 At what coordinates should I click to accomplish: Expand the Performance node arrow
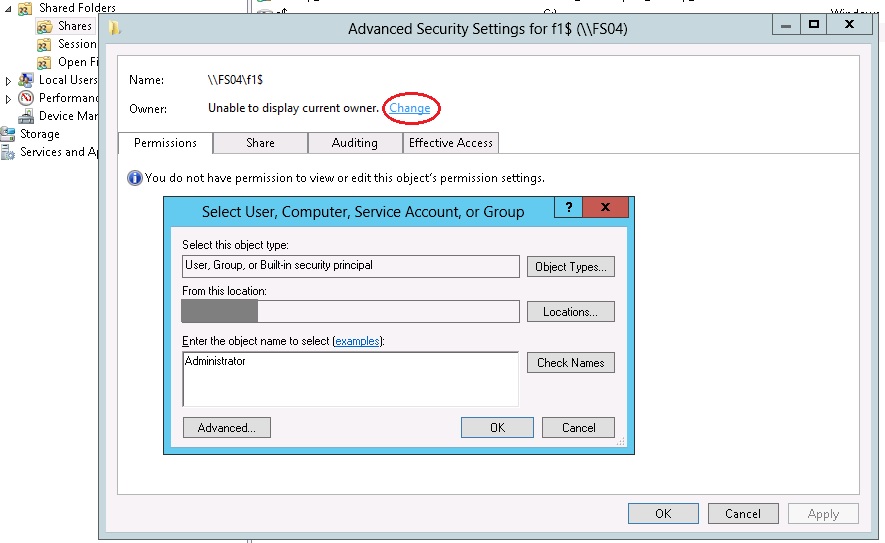(8, 99)
